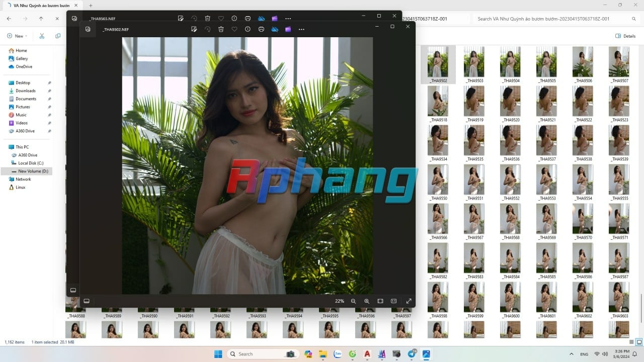Unpin Music using its pin icon
644x362 pixels.
pyautogui.click(x=49, y=115)
